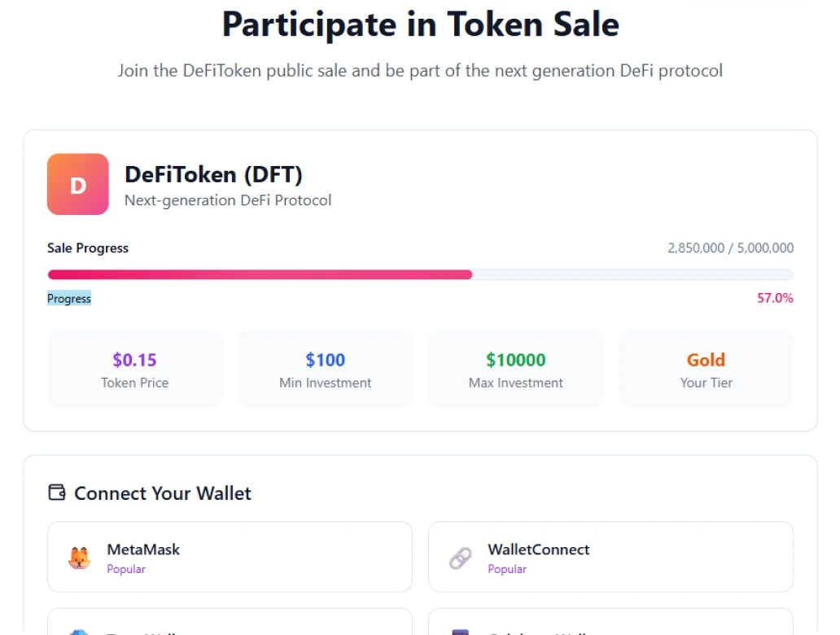Viewport: 840px width, 635px height.
Task: Click the Participate in Token Sale title
Action: click(420, 24)
